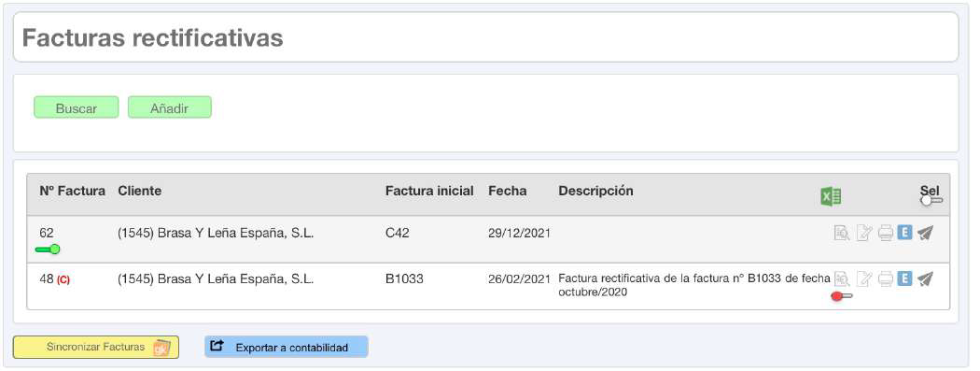Image resolution: width=980 pixels, height=371 pixels.
Task: Send invoice 48 with the paper plane icon
Action: tap(925, 278)
